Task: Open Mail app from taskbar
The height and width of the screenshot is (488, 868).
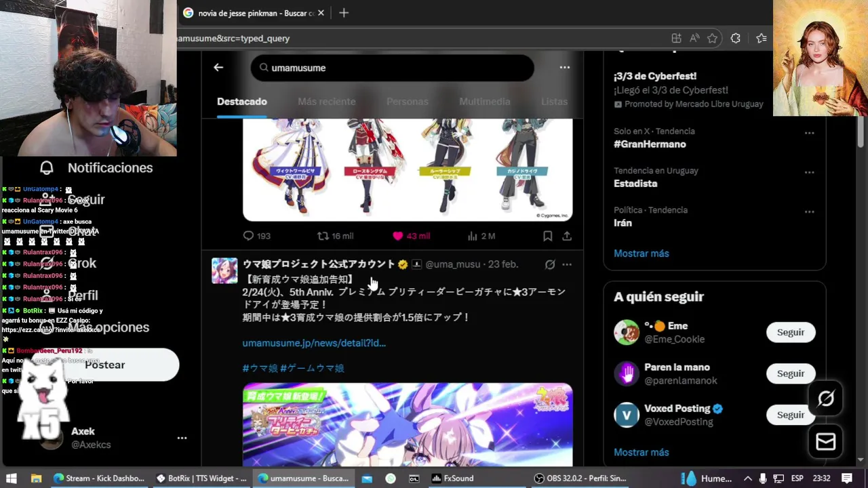Action: click(x=367, y=479)
